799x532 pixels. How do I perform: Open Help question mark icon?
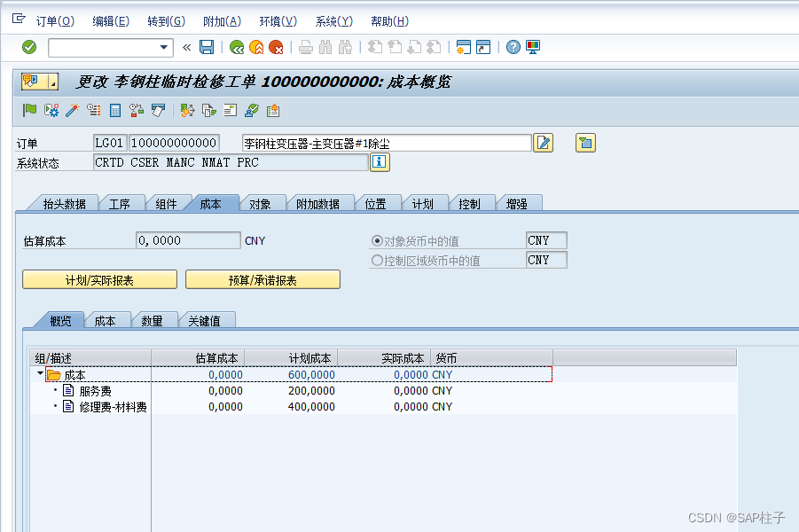[x=513, y=47]
